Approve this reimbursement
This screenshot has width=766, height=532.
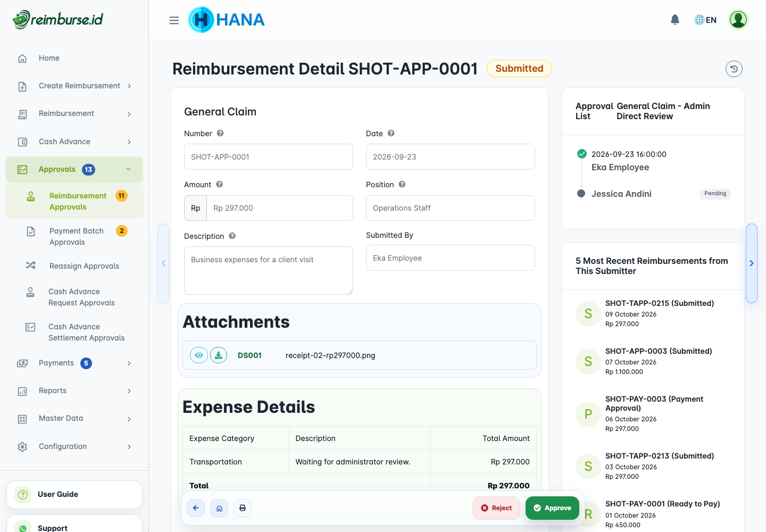tap(552, 508)
